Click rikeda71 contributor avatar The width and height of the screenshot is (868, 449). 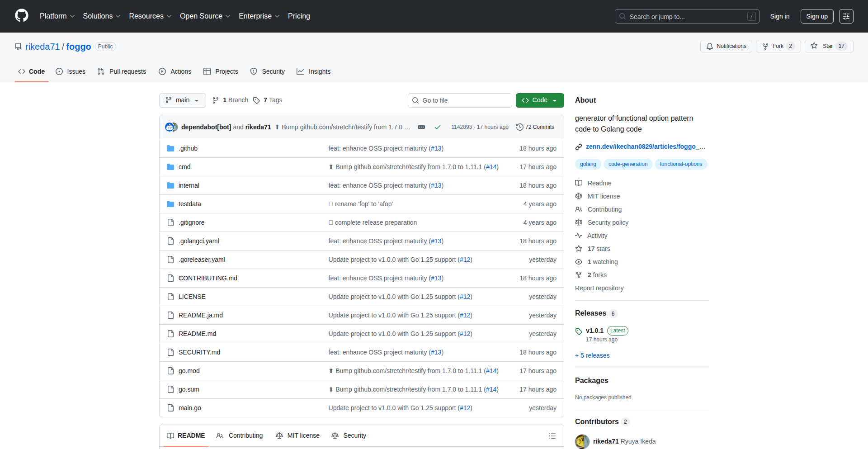click(582, 441)
